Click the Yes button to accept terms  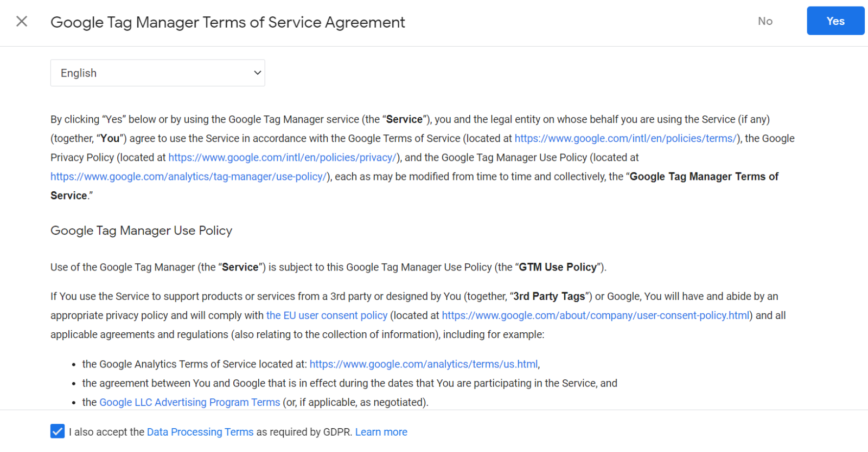pos(835,21)
